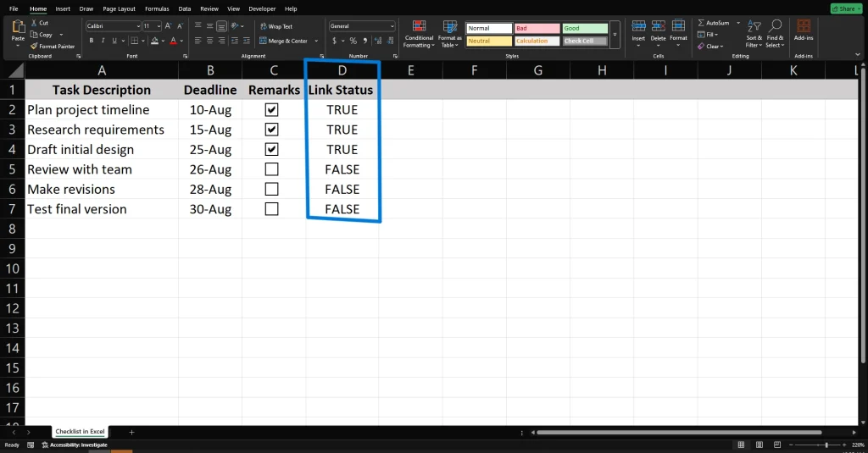
Task: Click Normal view icon in status bar
Action: coord(741,445)
